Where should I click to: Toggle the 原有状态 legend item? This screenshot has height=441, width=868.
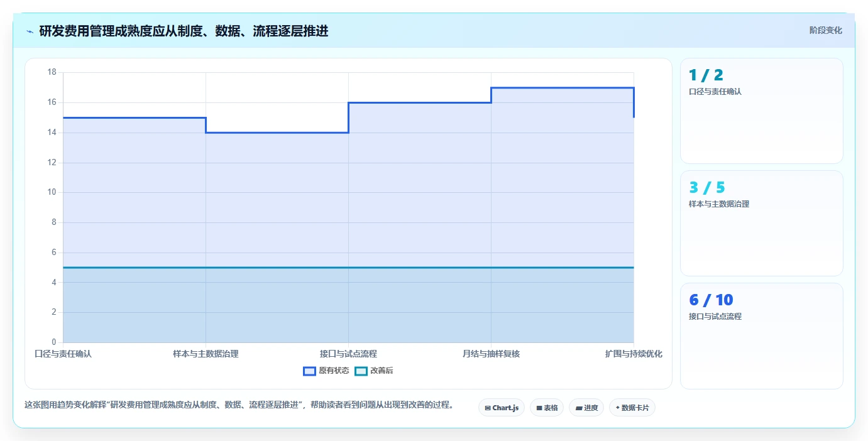tap(326, 371)
